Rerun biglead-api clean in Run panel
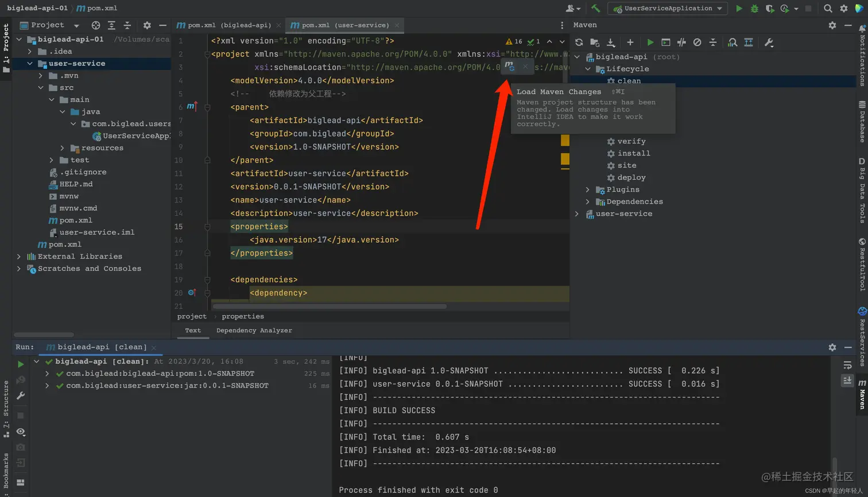 coord(21,364)
